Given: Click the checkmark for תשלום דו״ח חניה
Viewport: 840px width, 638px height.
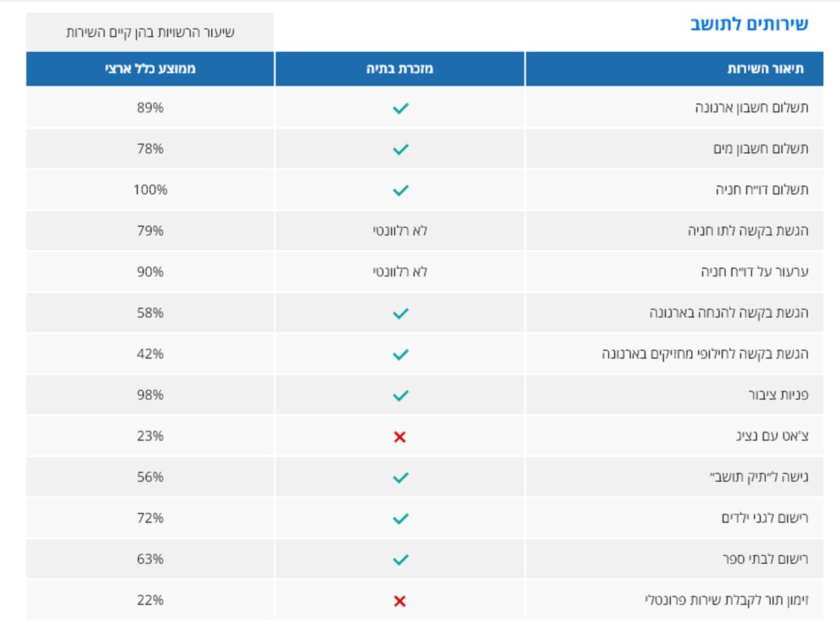Looking at the screenshot, I should coord(400,190).
